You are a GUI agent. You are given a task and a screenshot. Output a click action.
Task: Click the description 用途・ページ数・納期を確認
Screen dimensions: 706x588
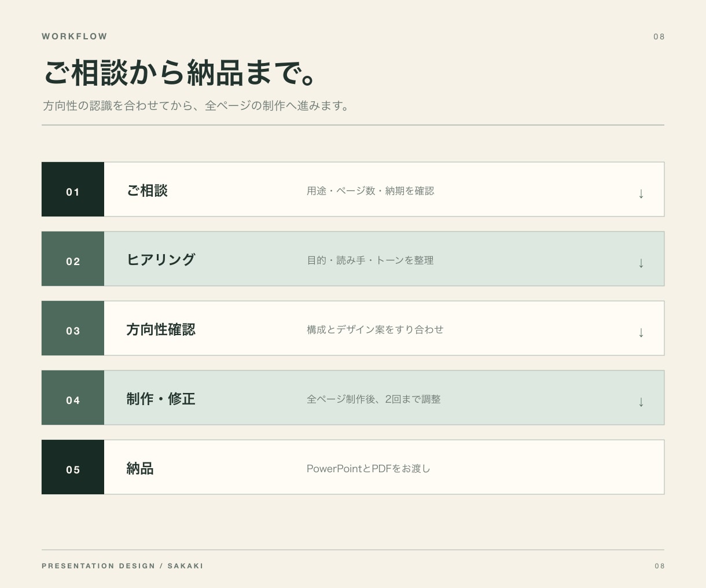pos(370,191)
